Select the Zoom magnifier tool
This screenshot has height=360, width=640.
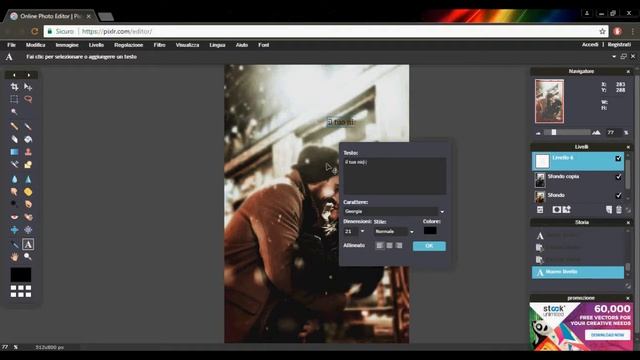pyautogui.click(x=28, y=257)
